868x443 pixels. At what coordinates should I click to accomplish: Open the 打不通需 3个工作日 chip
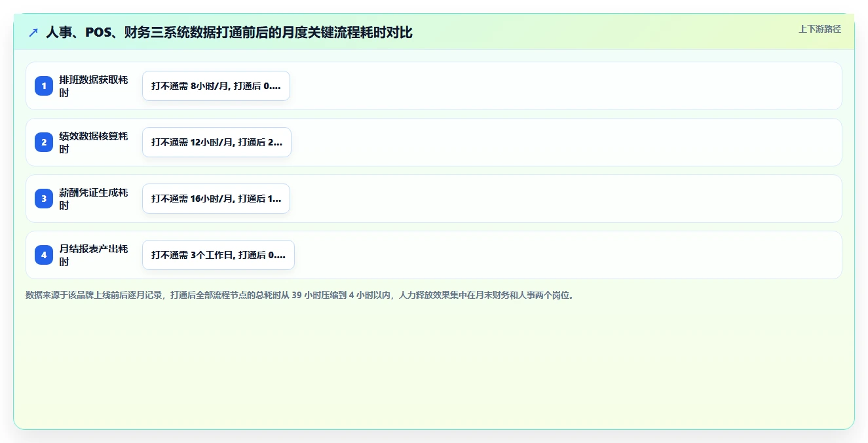(x=218, y=255)
